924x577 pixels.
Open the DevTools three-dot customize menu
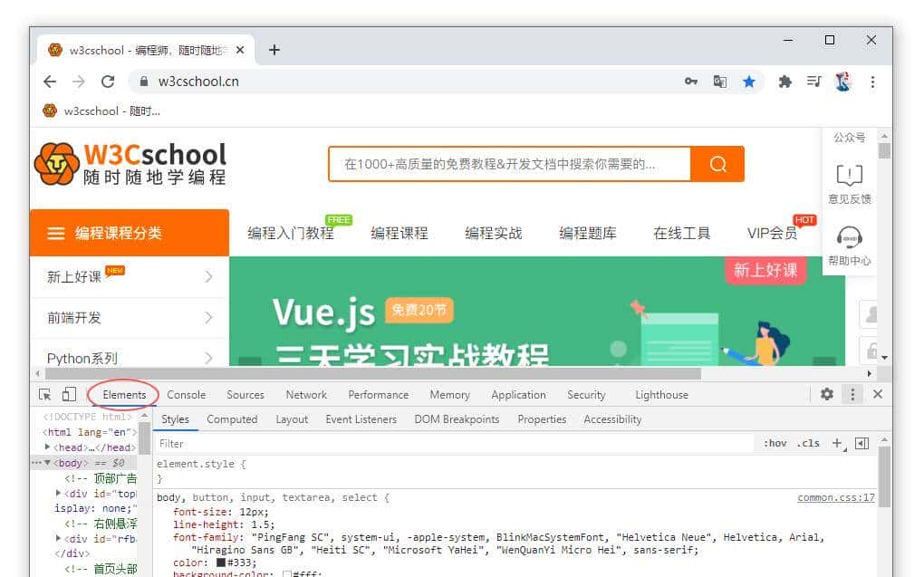point(853,394)
